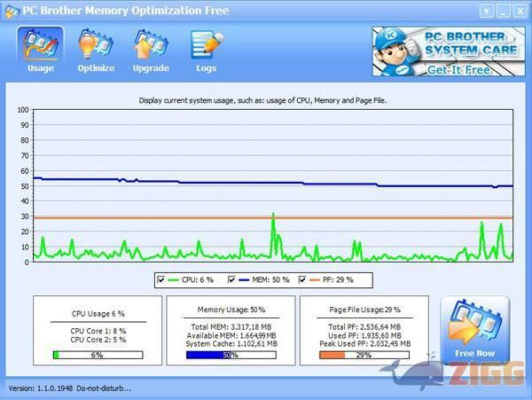Click the blue MEM legend line
Viewport: 532px width, 400px height.
point(244,280)
